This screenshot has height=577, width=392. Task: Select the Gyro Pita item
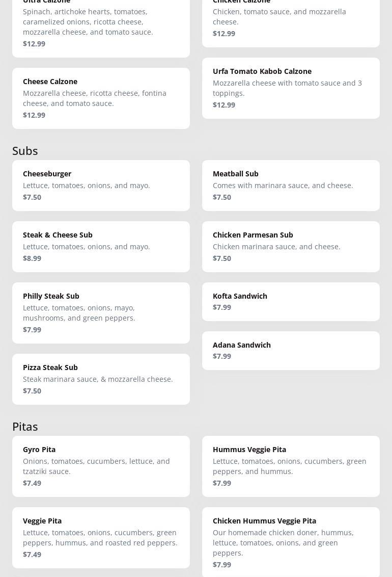click(x=101, y=466)
